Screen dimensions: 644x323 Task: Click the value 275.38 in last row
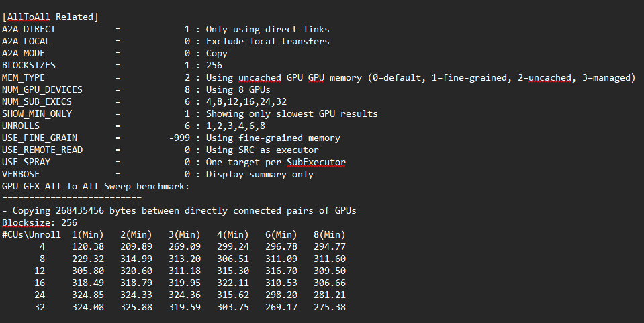[x=330, y=308]
